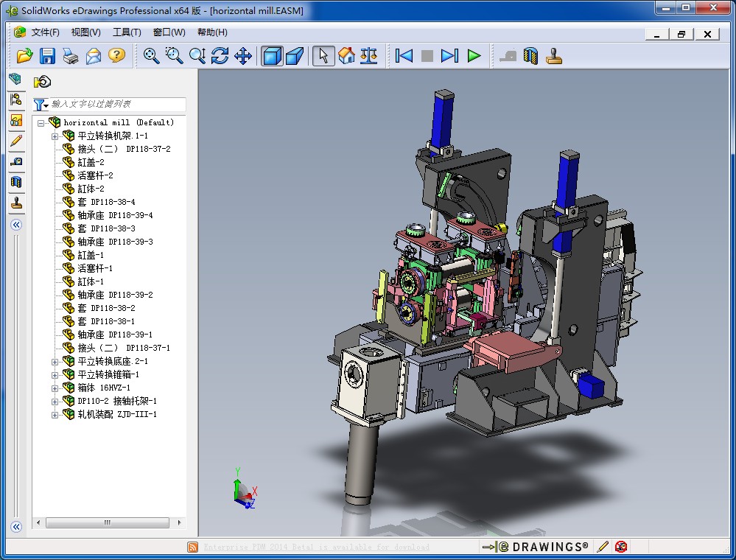The height and width of the screenshot is (560, 736).
Task: Open the 工具(T) menu
Action: [x=127, y=32]
